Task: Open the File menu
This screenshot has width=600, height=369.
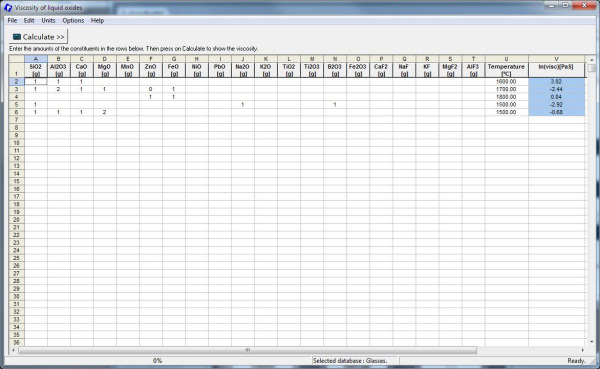Action: (12, 21)
